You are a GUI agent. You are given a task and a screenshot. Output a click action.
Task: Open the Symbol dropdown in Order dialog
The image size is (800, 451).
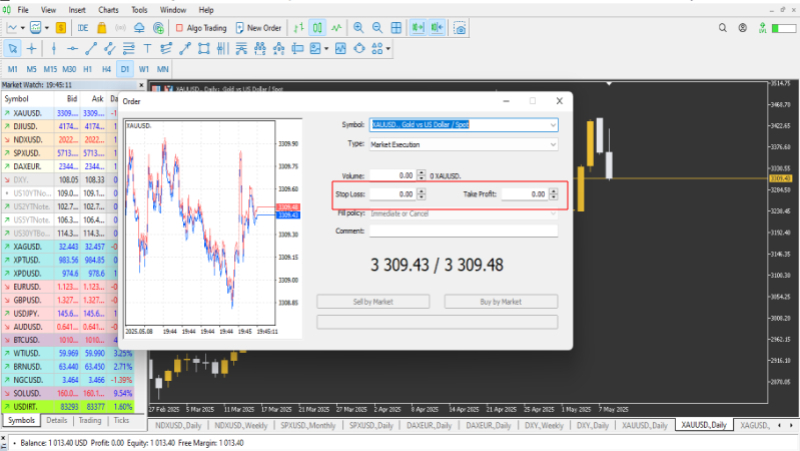click(x=553, y=124)
